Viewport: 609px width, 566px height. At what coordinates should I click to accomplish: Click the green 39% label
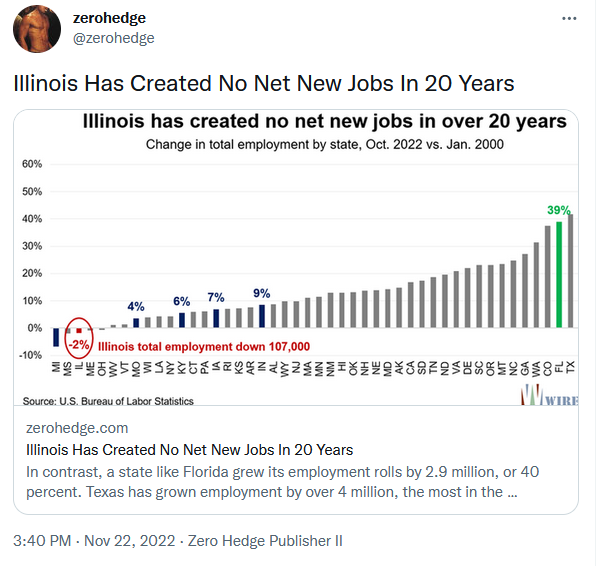coord(559,210)
